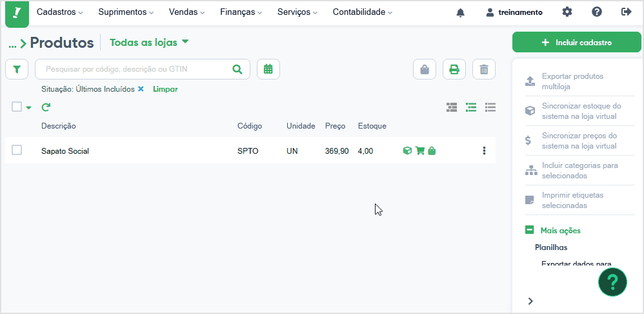
Task: Click the help question mark in top bar
Action: point(597,12)
